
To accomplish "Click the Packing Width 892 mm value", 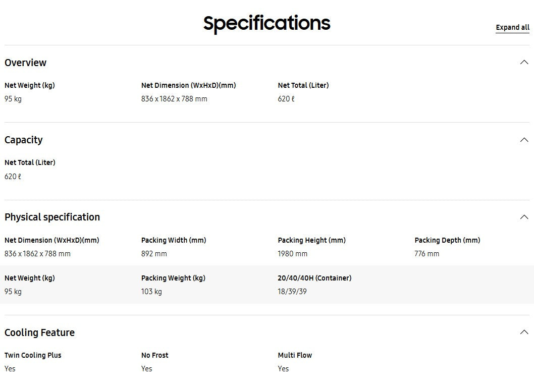I will click(154, 254).
